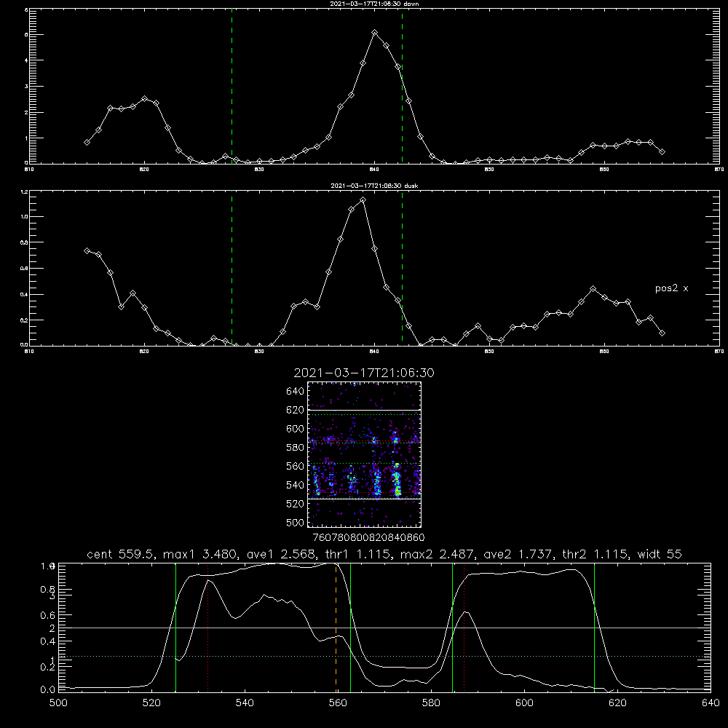Click red dotted line near 532 bottom plot

pyautogui.click(x=207, y=627)
